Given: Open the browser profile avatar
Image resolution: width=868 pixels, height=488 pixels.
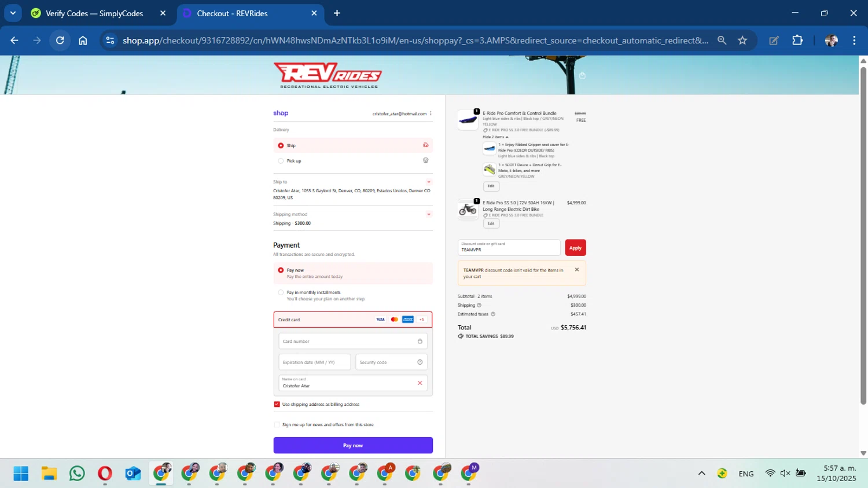Looking at the screenshot, I should click(832, 41).
